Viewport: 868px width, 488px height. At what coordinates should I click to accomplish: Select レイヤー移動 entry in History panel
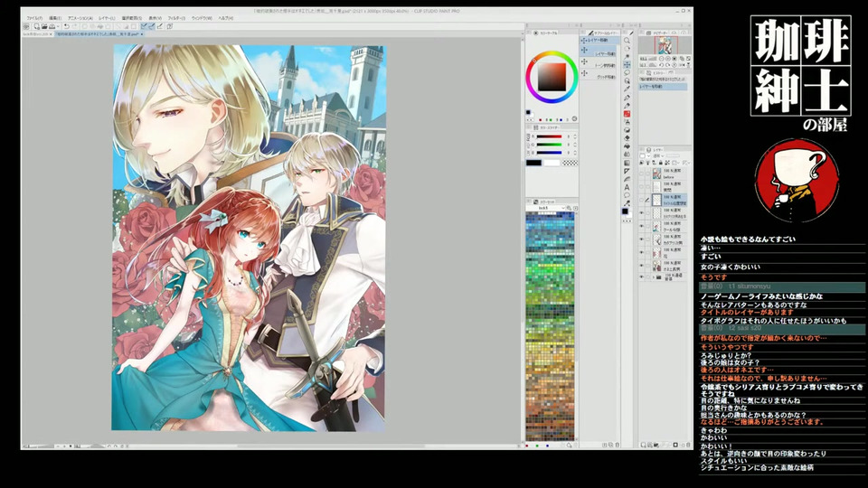point(663,87)
